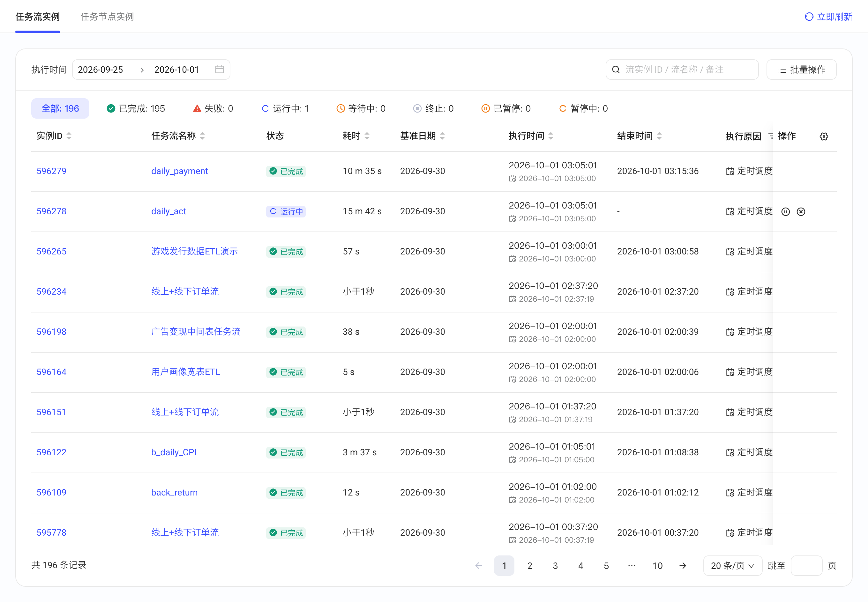This screenshot has height=602, width=868.
Task: Open daily_payment task flow
Action: [180, 171]
